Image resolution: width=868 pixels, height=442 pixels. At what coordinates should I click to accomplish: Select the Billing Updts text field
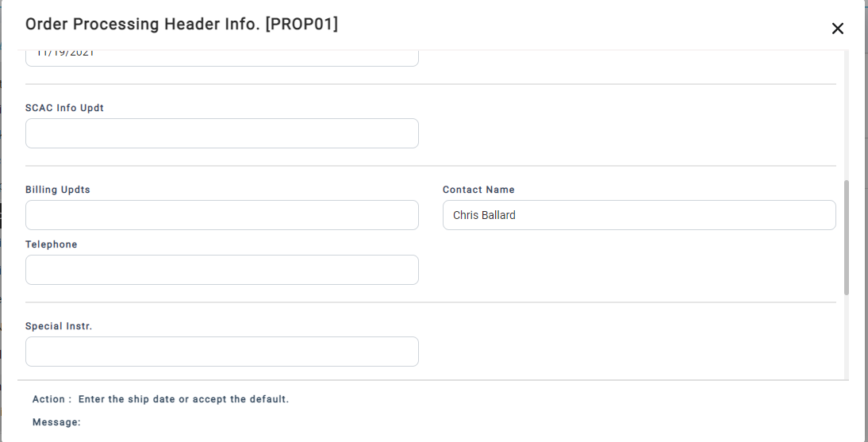point(221,215)
